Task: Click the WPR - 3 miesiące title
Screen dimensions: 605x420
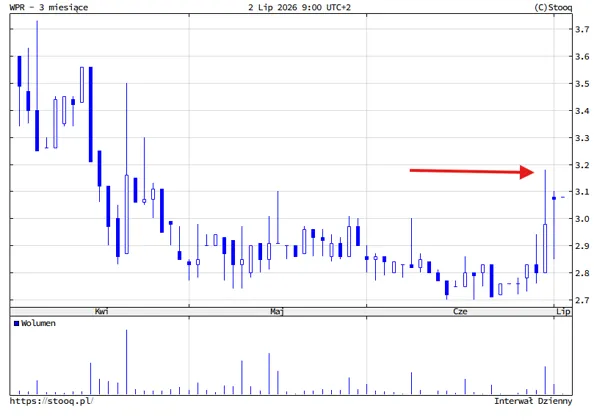Action: pyautogui.click(x=49, y=7)
